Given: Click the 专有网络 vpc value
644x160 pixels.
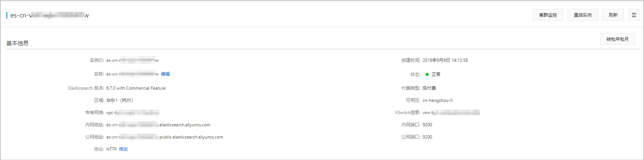Looking at the screenshot, I should [133, 113].
